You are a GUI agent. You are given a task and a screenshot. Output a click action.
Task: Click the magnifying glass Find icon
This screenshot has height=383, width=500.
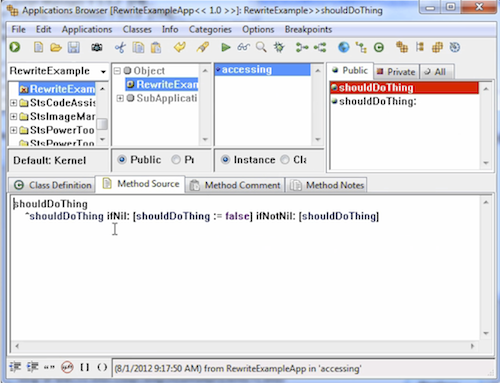coord(261,47)
